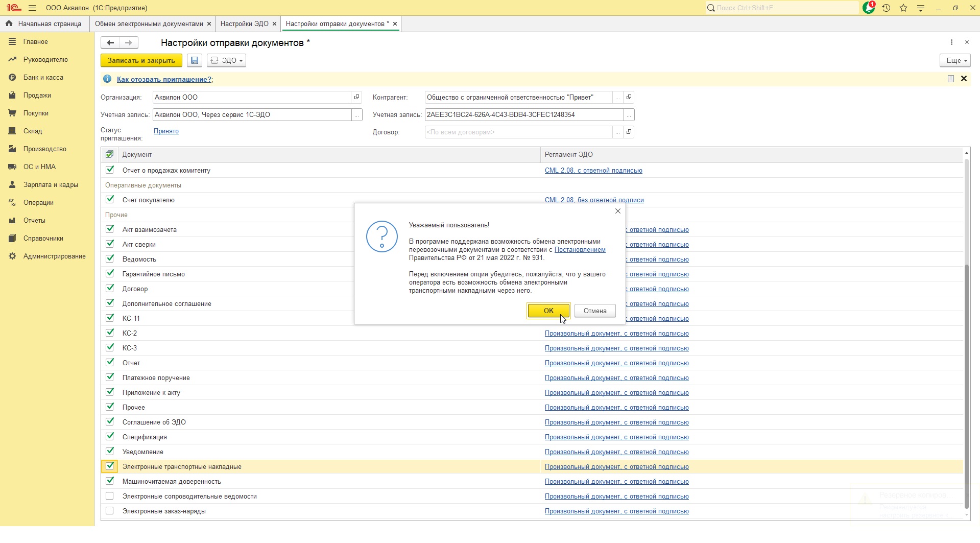Open Склад section in sidebar
The height and width of the screenshot is (543, 980).
click(33, 131)
